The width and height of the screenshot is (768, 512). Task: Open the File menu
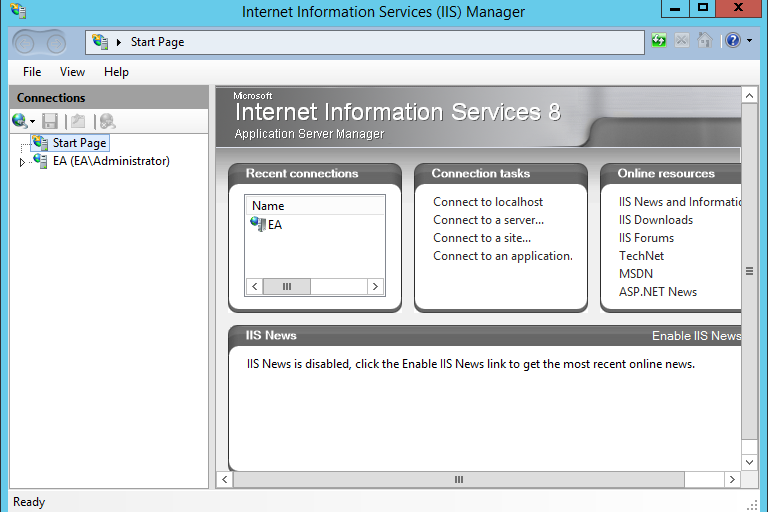coord(32,72)
